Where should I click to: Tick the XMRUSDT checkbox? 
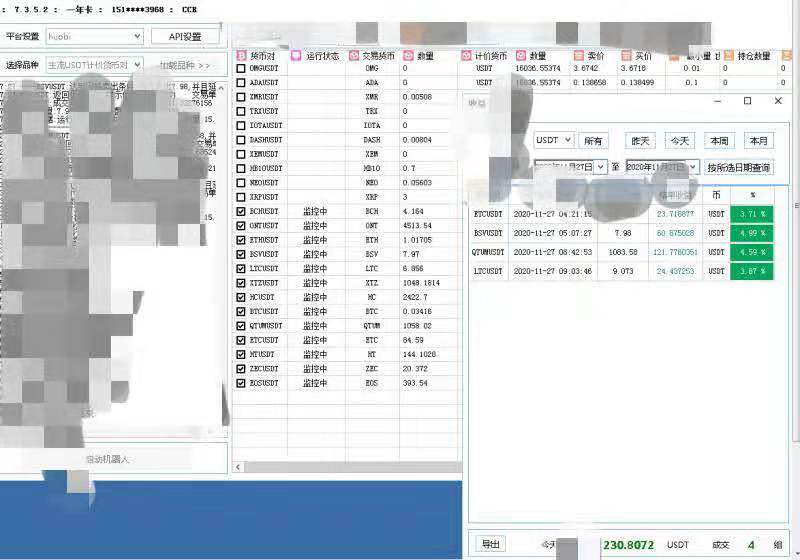coord(241,96)
